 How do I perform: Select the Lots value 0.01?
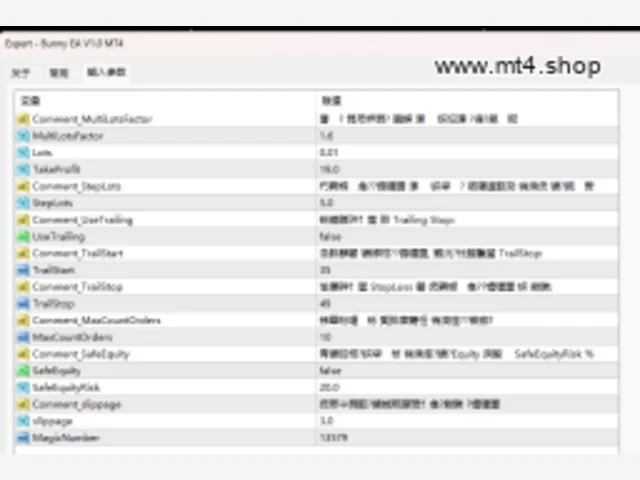pyautogui.click(x=329, y=152)
